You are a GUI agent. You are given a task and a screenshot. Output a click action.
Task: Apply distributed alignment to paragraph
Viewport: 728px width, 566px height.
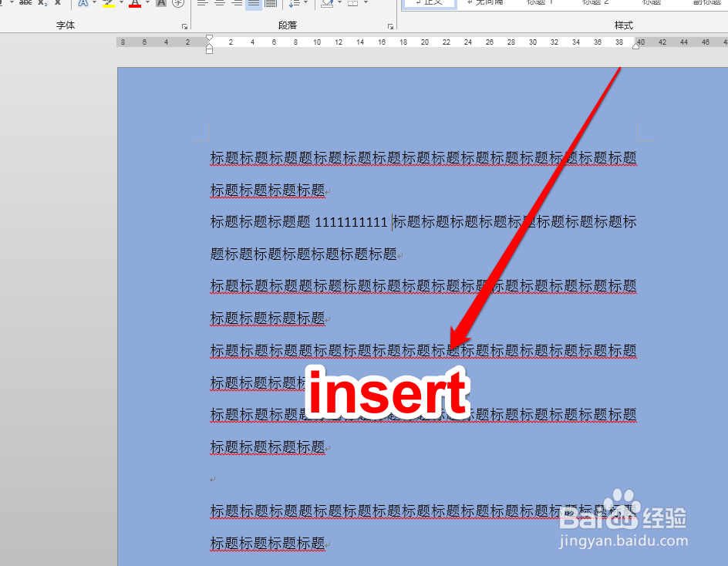[x=271, y=3]
